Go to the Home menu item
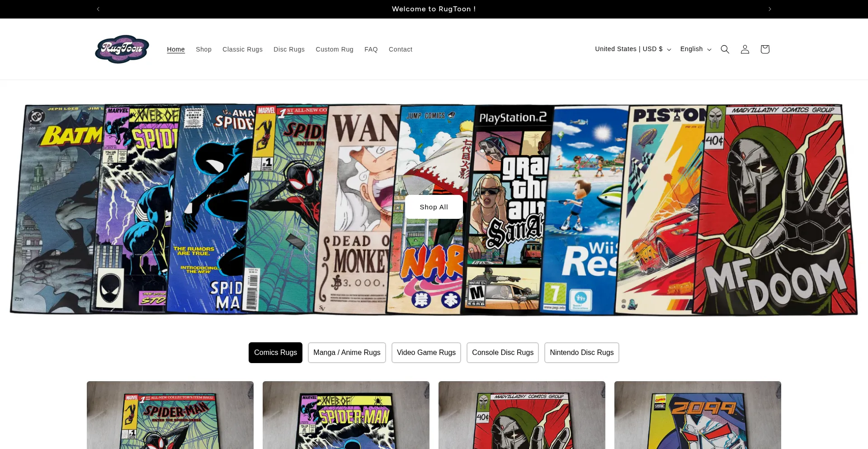 point(176,49)
